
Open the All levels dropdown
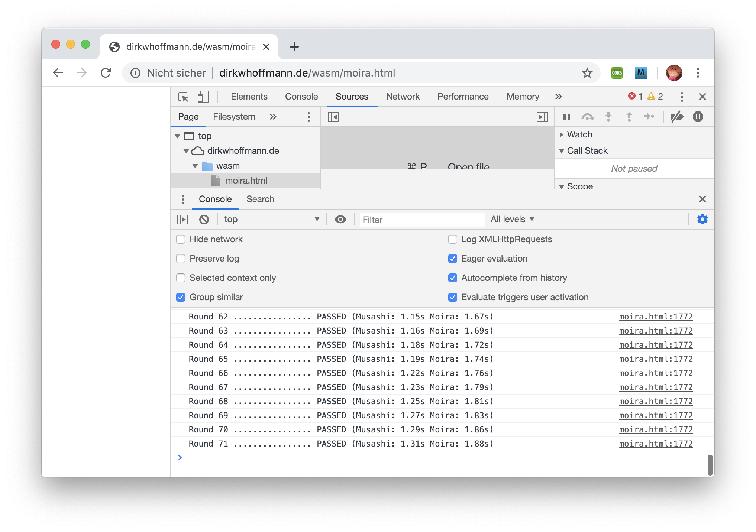512,219
